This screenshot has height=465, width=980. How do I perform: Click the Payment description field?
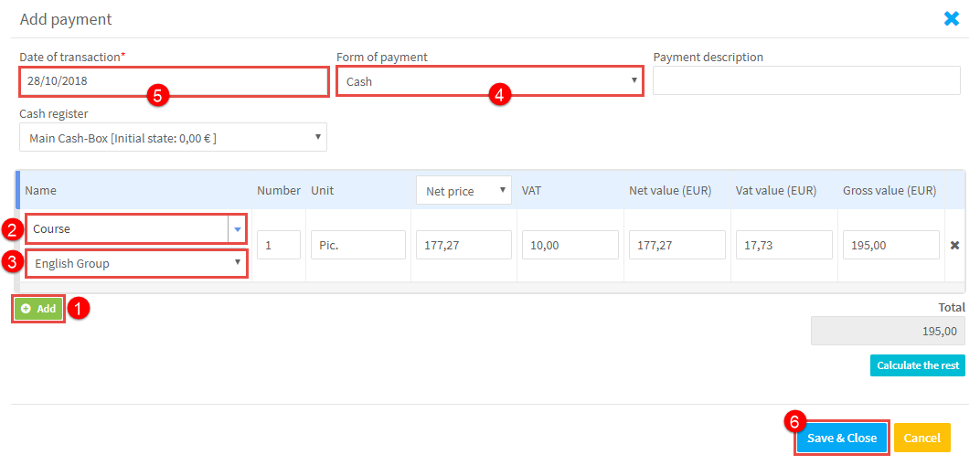(x=805, y=81)
